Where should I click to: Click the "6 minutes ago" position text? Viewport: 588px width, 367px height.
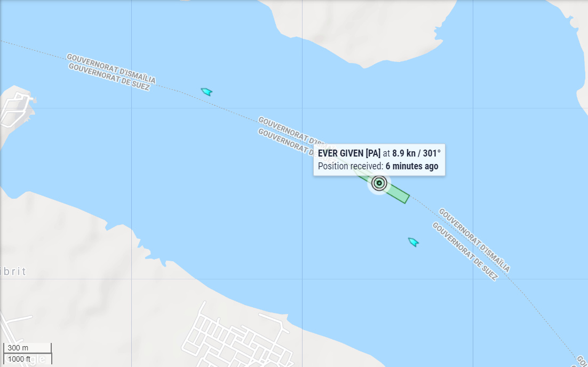pyautogui.click(x=412, y=166)
